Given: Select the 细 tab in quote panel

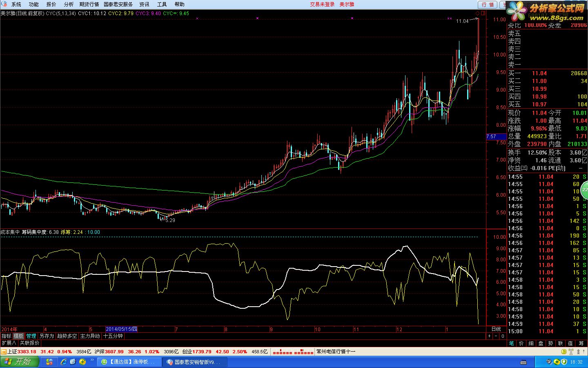Looking at the screenshot, I should [531, 343].
